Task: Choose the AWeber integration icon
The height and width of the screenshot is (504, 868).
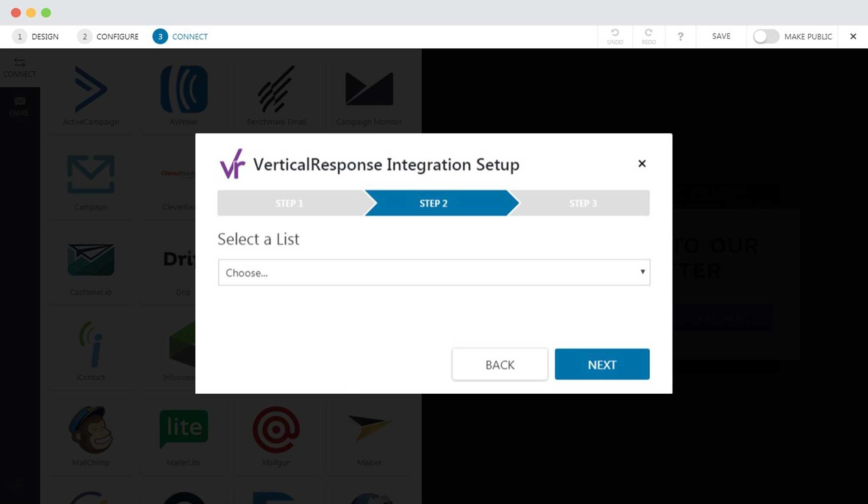Action: 184,89
